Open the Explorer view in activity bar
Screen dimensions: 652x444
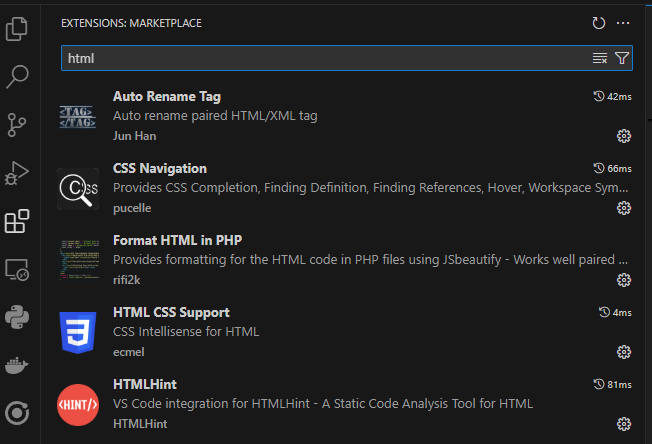(18, 29)
